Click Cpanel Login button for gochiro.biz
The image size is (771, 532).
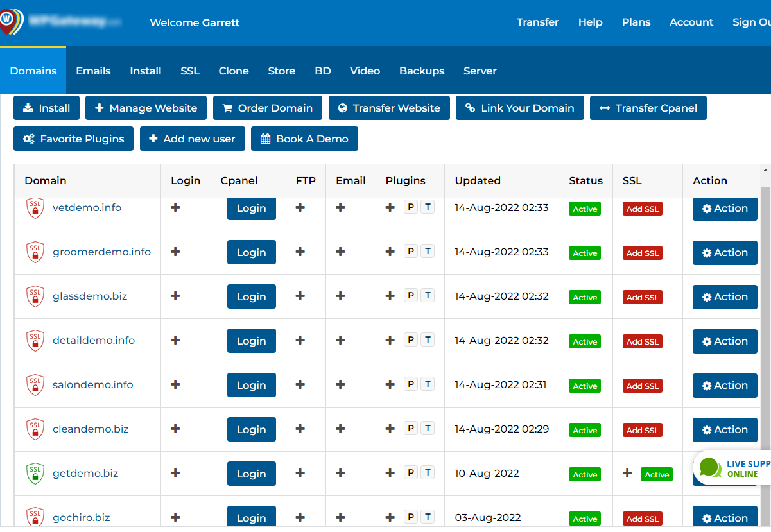[251, 517]
